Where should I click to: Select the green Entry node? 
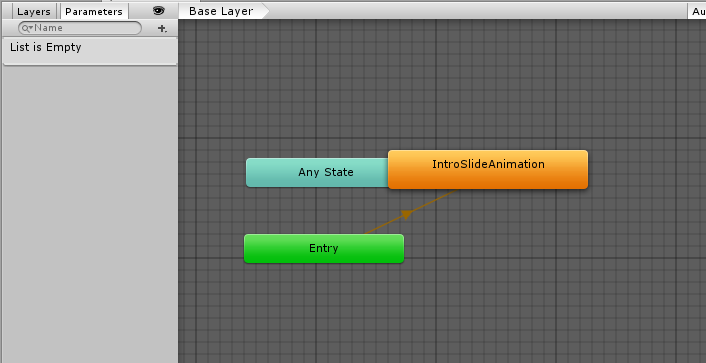pyautogui.click(x=324, y=248)
